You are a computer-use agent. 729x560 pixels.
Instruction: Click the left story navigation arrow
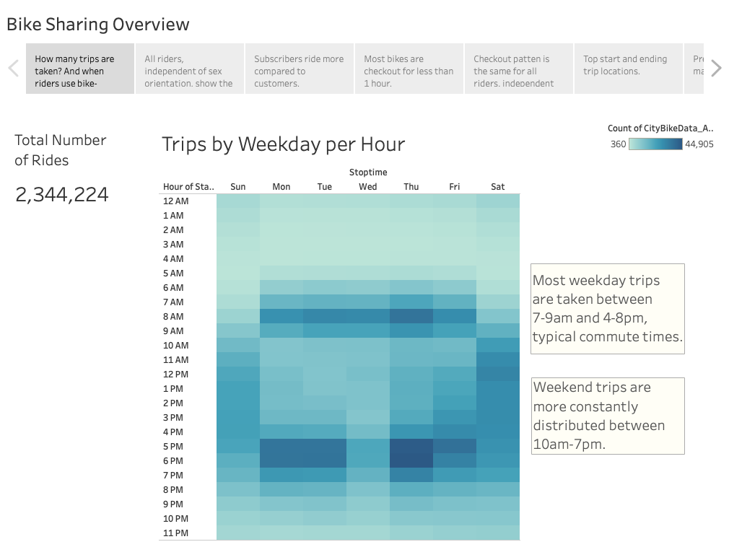coord(13,68)
